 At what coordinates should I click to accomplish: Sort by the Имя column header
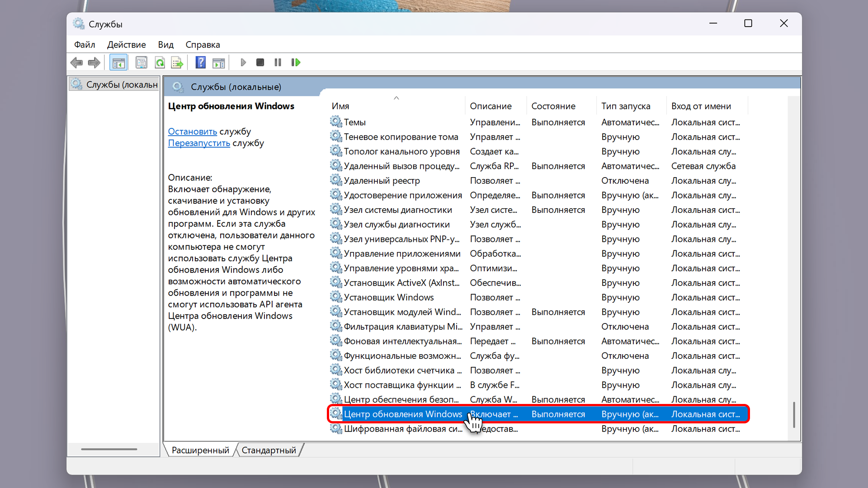(340, 106)
